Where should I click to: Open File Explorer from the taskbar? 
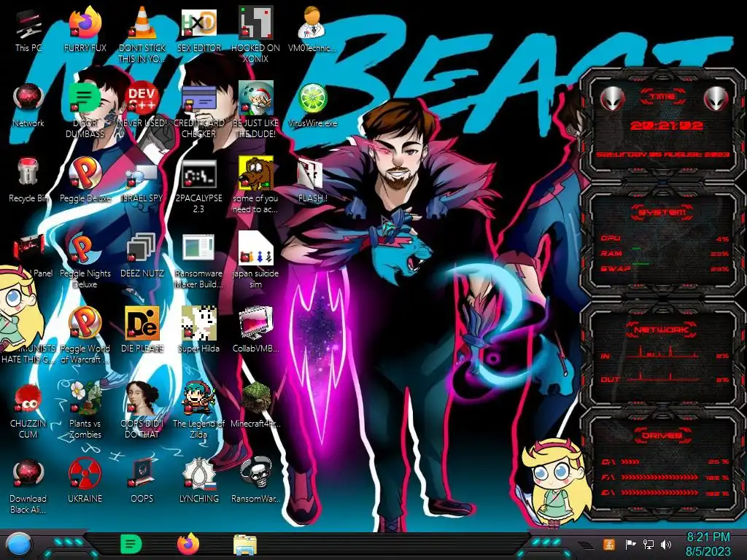[245, 545]
